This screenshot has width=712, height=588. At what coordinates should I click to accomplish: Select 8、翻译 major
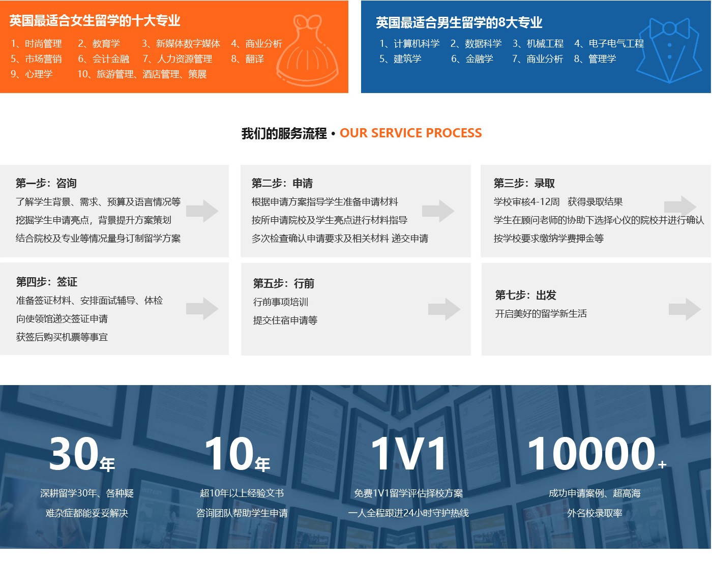point(248,59)
